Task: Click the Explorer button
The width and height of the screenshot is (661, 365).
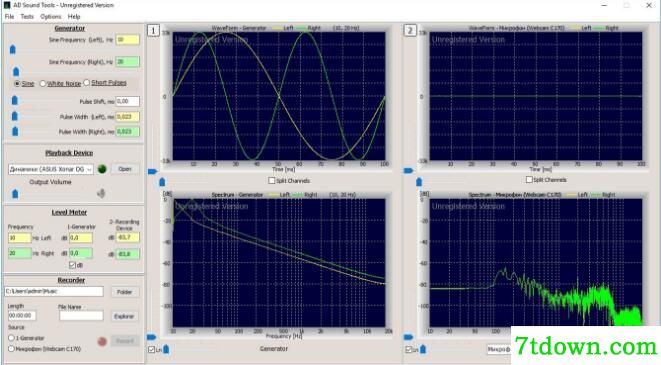Action: 124,316
